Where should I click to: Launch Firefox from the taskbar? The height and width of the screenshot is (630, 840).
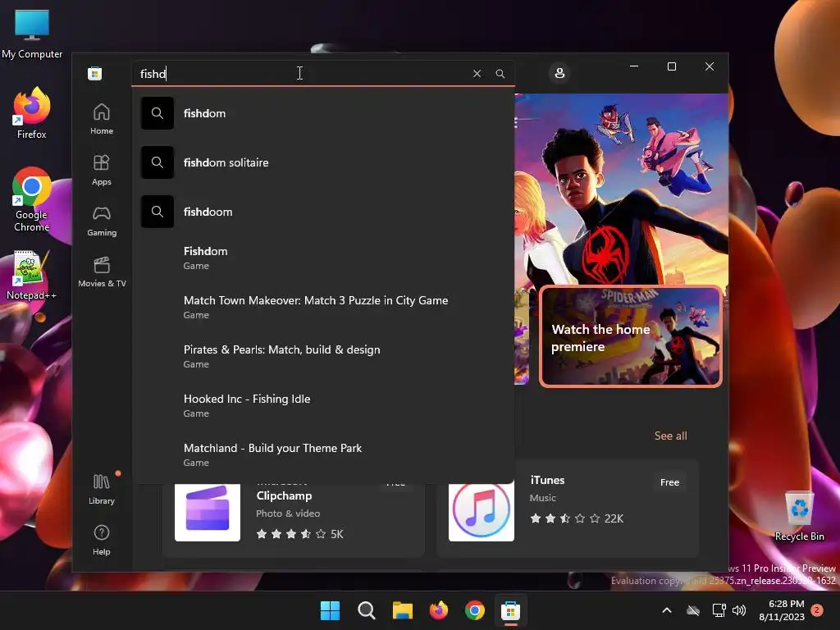point(439,610)
